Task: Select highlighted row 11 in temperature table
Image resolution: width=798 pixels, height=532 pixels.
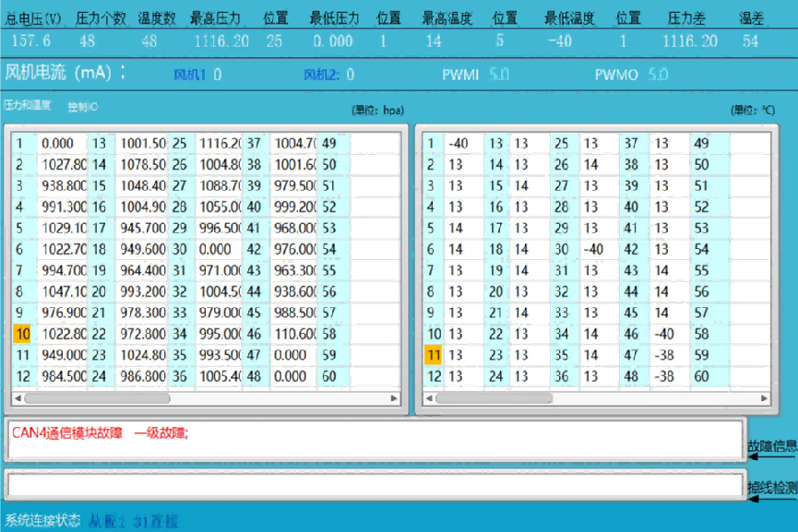Action: [x=432, y=355]
